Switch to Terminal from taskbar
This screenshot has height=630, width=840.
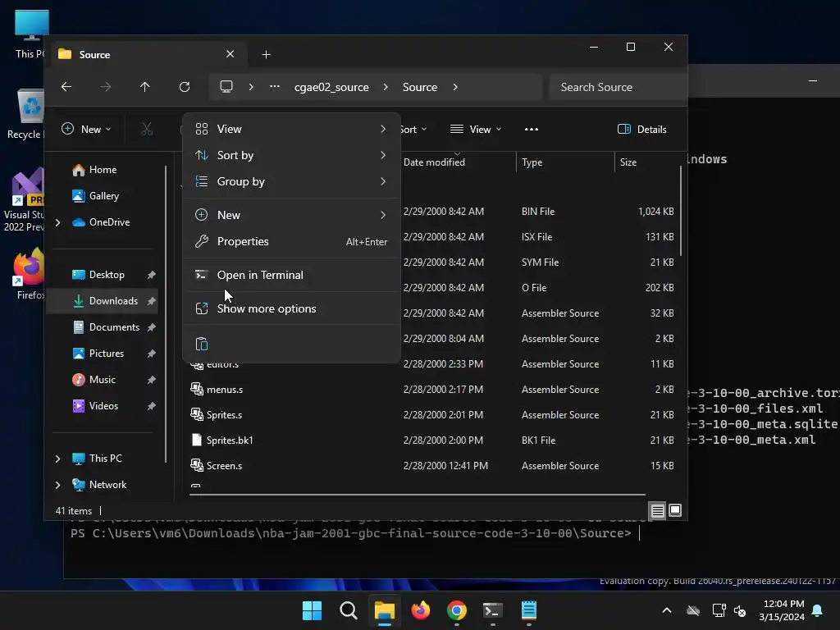tap(493, 610)
